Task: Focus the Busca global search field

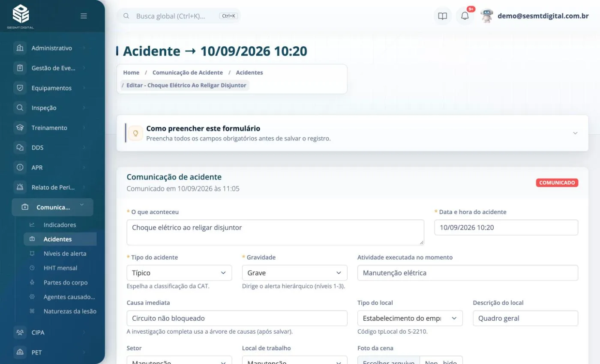Action: 179,16
